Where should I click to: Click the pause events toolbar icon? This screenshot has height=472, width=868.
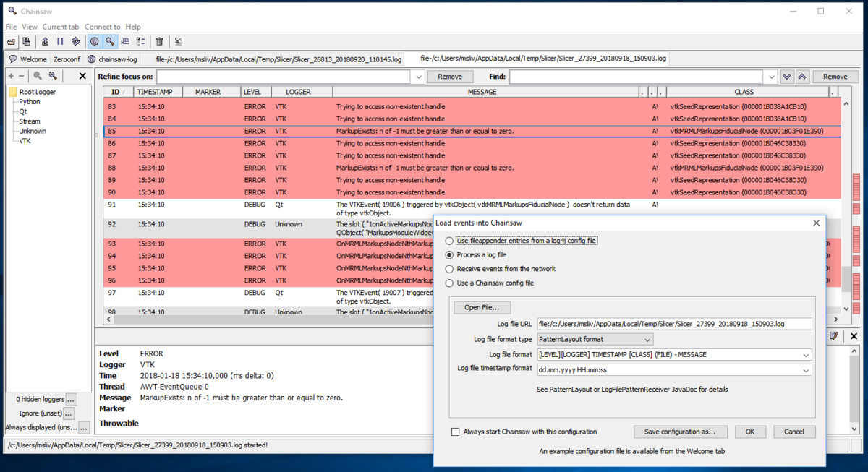tap(60, 42)
